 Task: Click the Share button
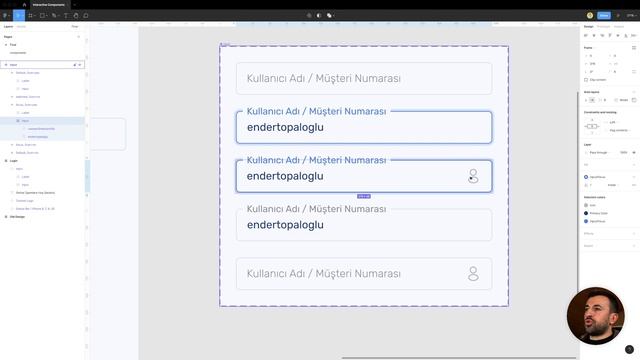[x=604, y=16]
